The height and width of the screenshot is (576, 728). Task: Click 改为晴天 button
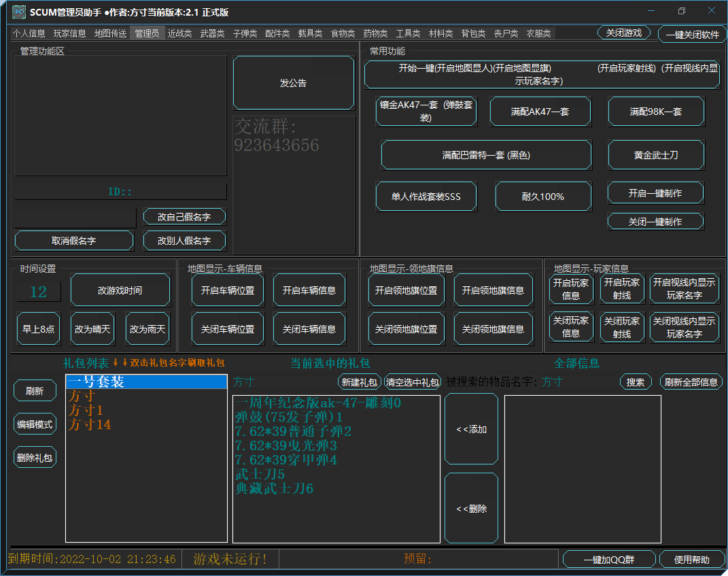pyautogui.click(x=92, y=329)
